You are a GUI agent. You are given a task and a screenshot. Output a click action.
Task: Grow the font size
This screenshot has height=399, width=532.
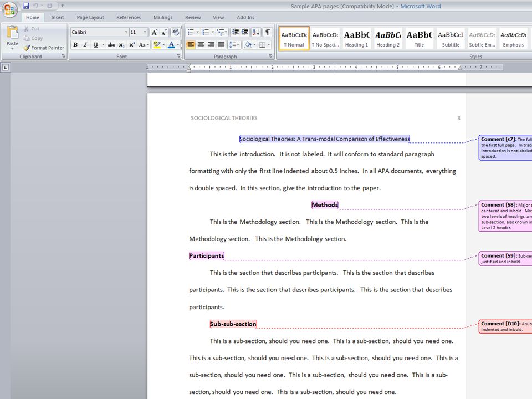tap(155, 32)
